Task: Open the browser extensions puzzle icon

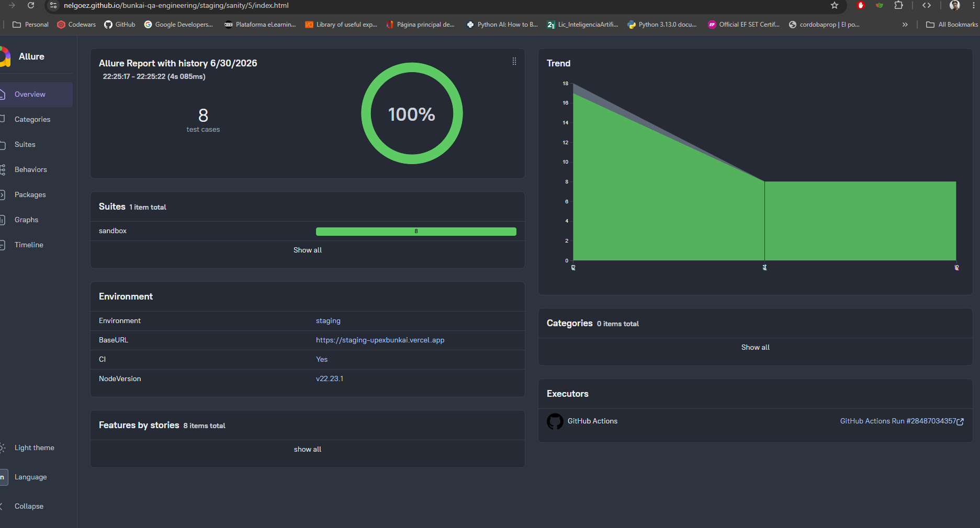Action: coord(898,5)
